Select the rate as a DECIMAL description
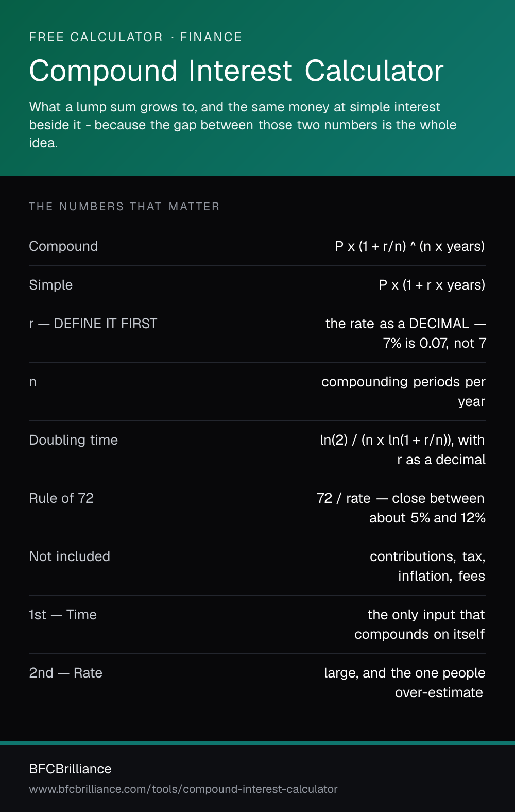The image size is (515, 812). (406, 333)
